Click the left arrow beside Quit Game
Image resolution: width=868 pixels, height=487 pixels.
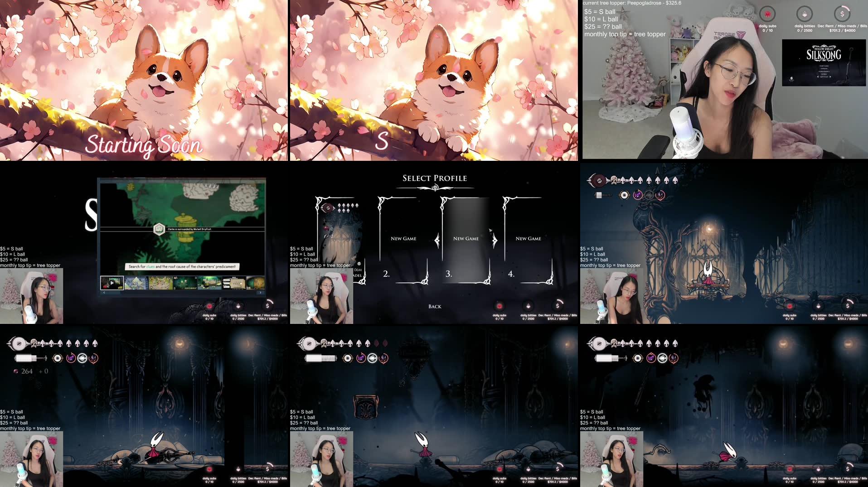818,77
